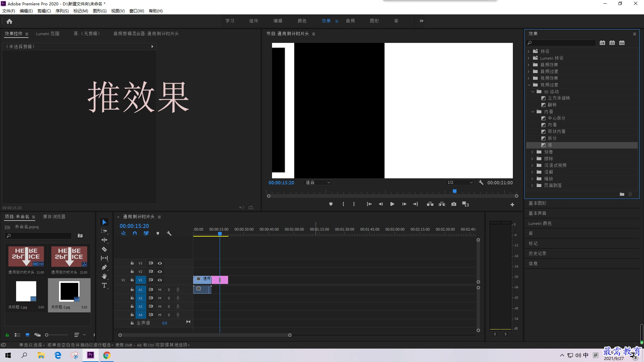
Task: Open timeline display settings wrench
Action: pyautogui.click(x=169, y=233)
